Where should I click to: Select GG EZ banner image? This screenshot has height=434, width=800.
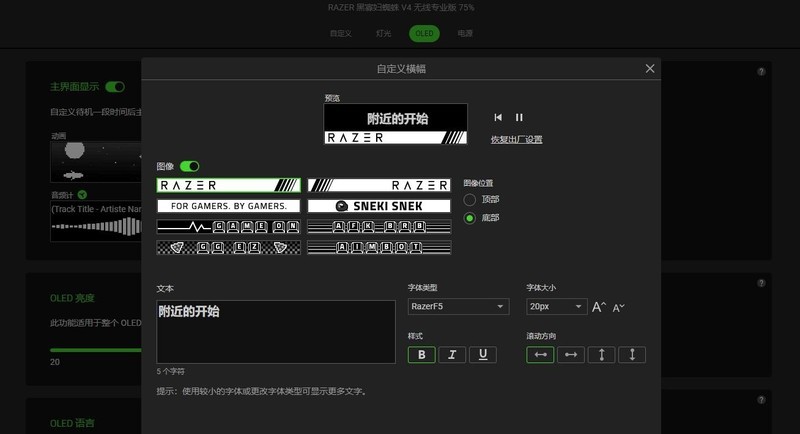point(229,247)
